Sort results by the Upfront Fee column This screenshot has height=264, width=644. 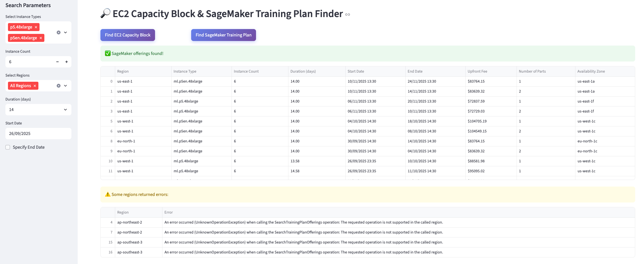477,71
